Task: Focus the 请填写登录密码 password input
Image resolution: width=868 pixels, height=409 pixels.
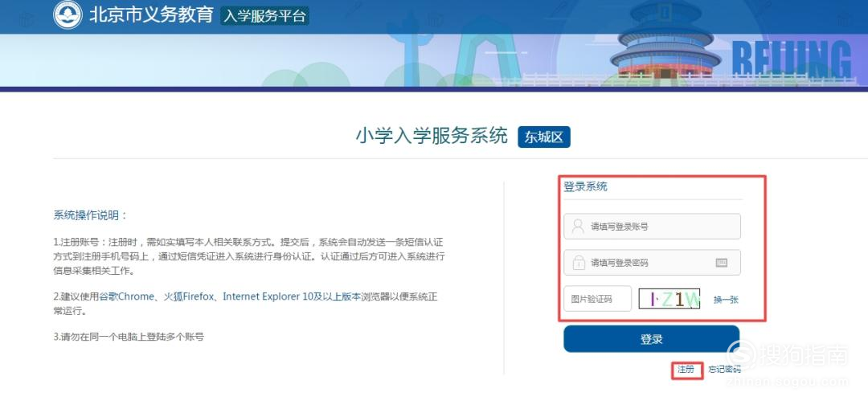Action: click(x=652, y=262)
